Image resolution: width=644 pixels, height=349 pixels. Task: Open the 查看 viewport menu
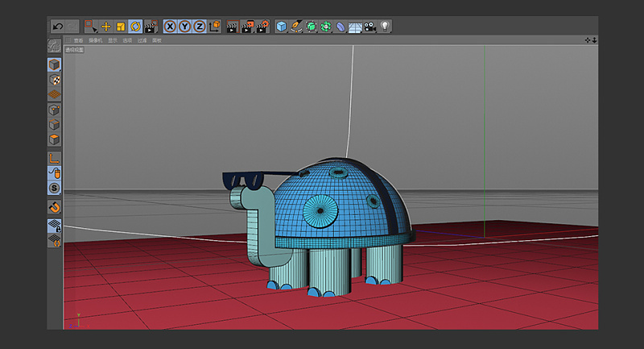[78, 40]
